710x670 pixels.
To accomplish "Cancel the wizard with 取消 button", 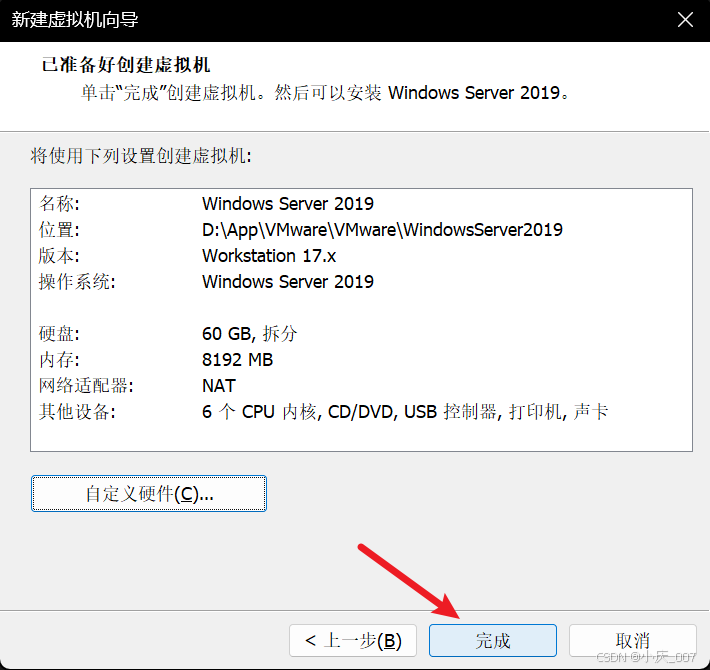I will point(633,641).
